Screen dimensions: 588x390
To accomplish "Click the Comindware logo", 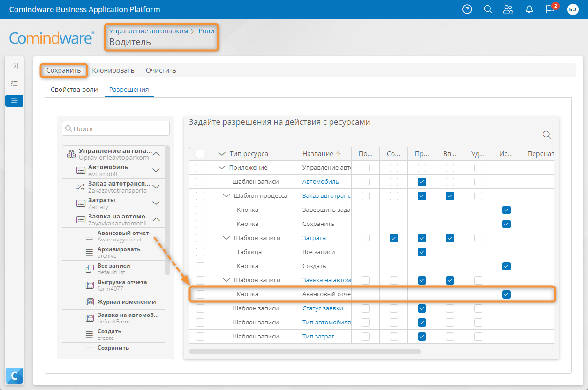I will [52, 37].
